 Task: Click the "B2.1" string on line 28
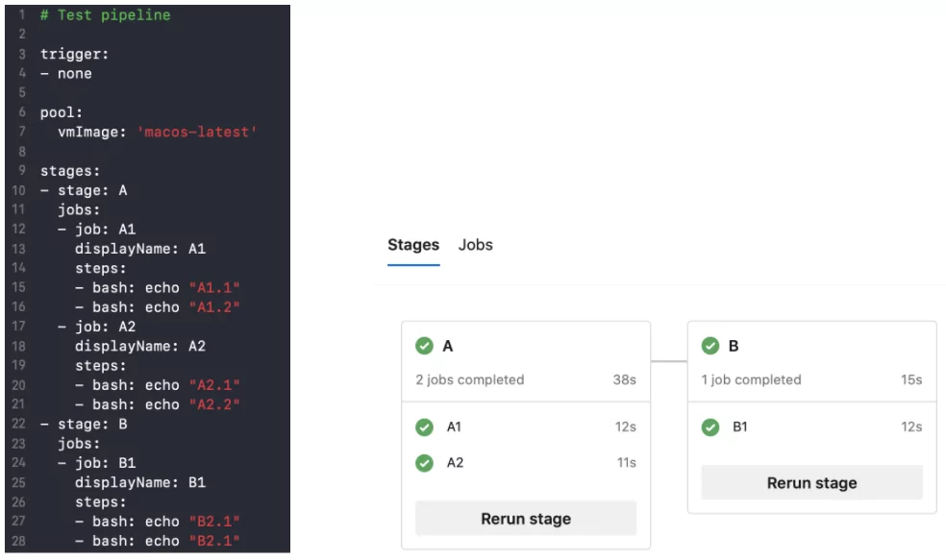click(214, 542)
